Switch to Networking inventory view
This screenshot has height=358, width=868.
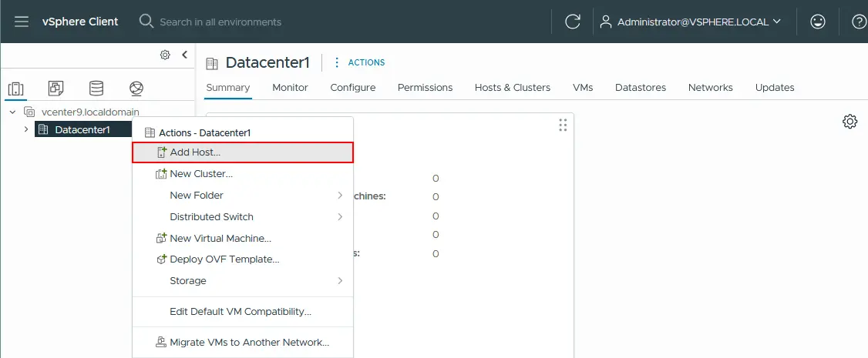point(136,88)
